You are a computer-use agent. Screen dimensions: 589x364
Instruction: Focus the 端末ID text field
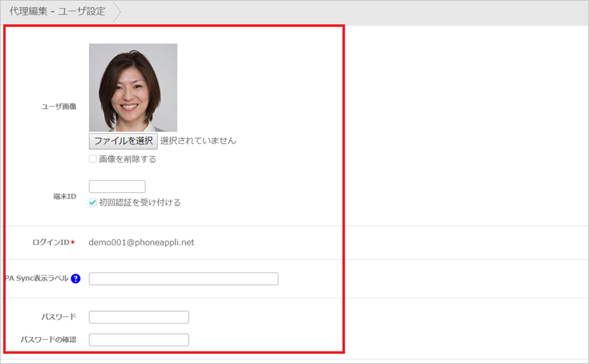point(117,187)
